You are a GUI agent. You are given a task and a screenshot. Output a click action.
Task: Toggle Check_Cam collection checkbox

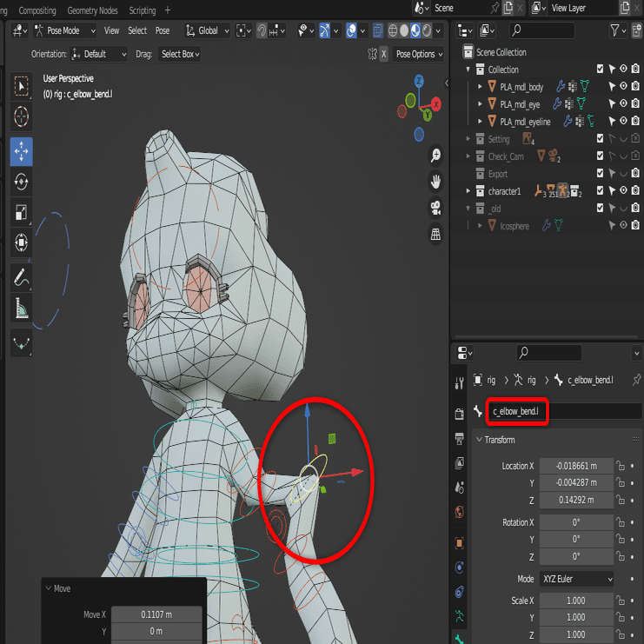600,156
